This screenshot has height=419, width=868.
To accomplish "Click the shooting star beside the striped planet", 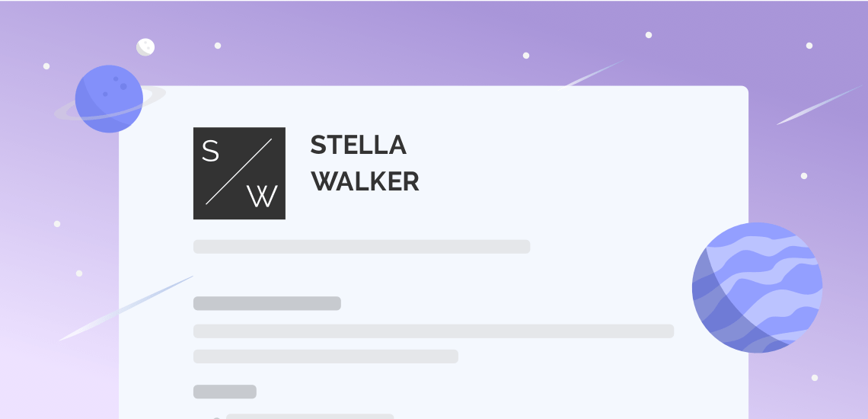I will pyautogui.click(x=820, y=105).
